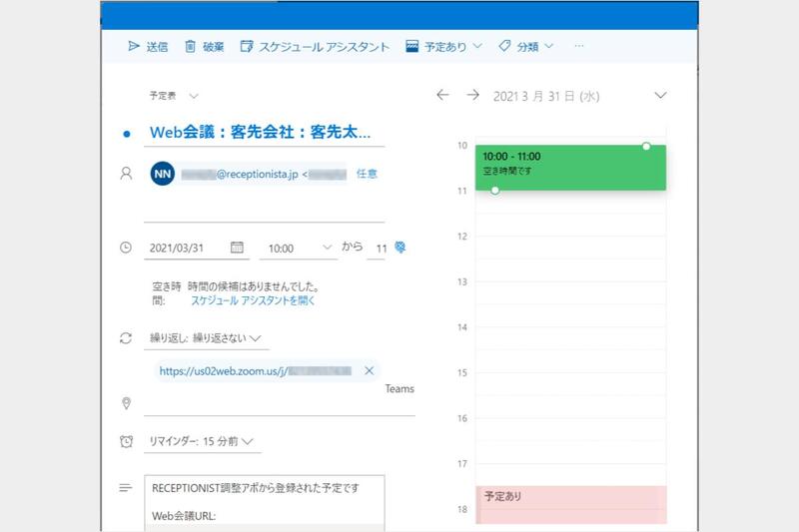Open the zoom.us meeting link chip

point(255,370)
